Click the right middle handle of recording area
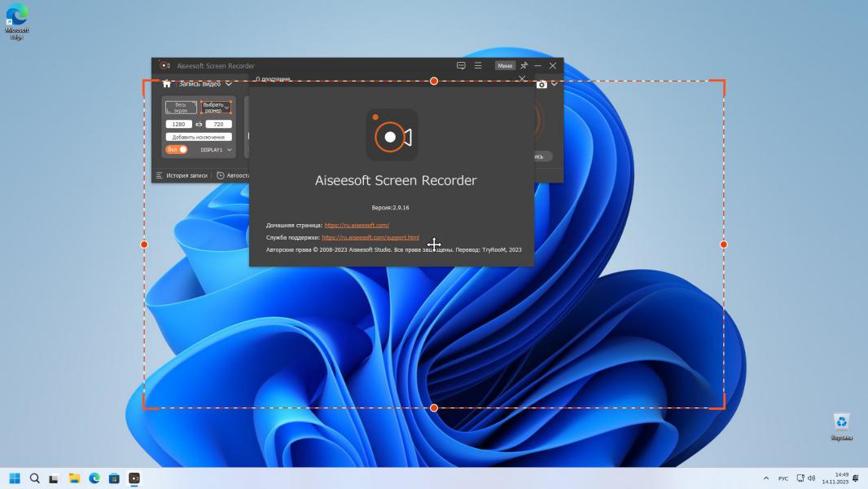This screenshot has height=489, width=868. tap(724, 244)
